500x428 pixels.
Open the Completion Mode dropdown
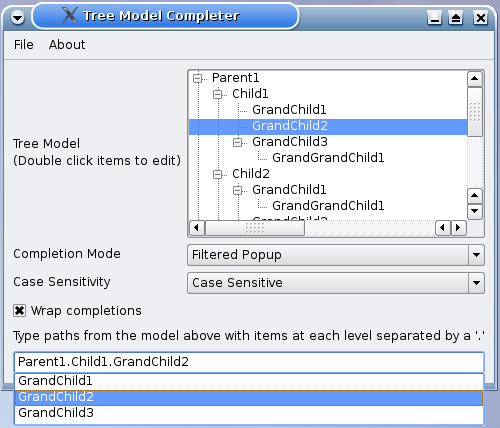click(x=336, y=255)
